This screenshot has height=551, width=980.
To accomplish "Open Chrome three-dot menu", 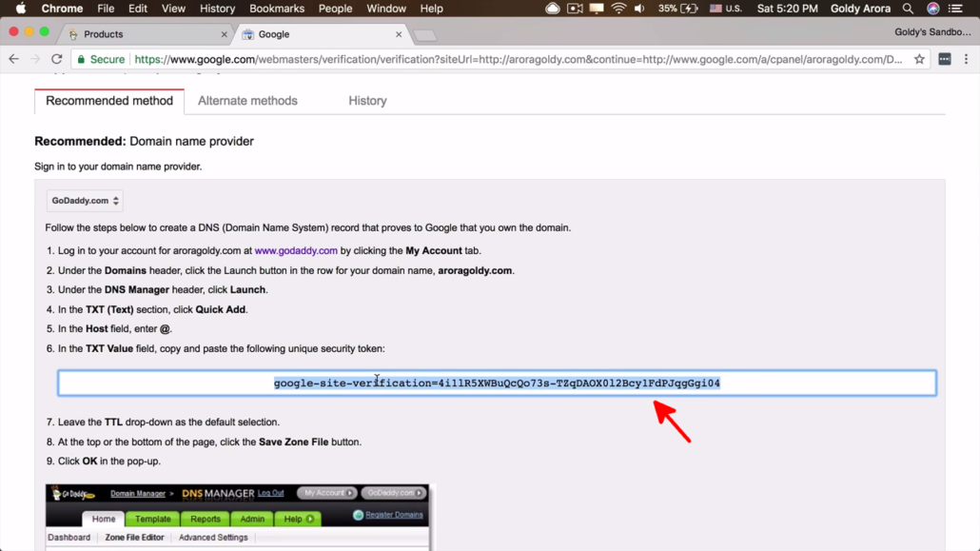I will click(x=967, y=59).
